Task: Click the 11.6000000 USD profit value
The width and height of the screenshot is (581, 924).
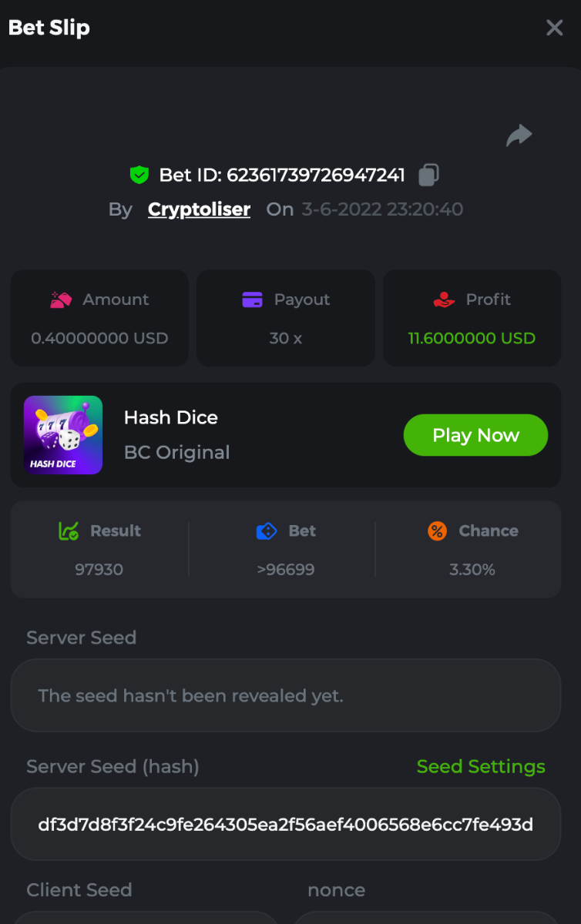Action: [472, 338]
